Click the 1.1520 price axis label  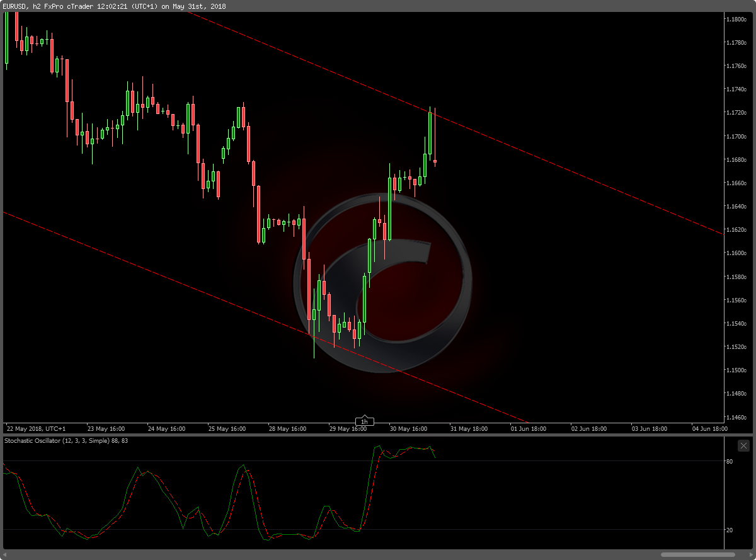point(736,347)
